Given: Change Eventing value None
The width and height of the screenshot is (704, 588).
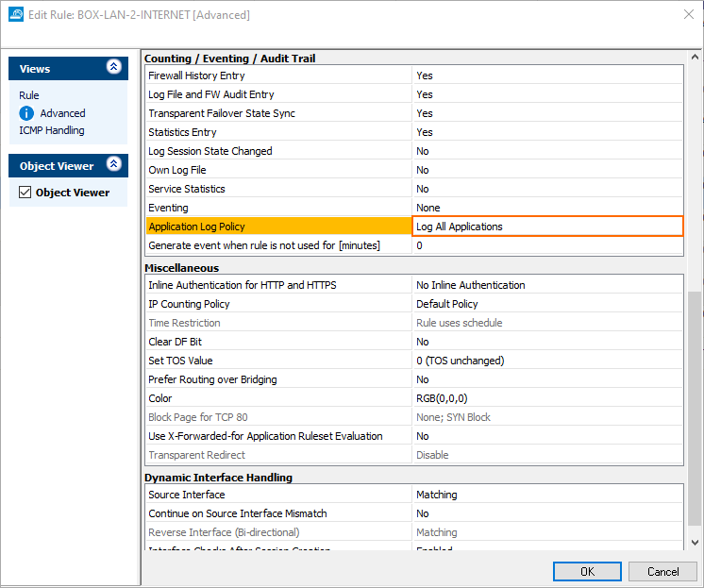Looking at the screenshot, I should pos(547,208).
